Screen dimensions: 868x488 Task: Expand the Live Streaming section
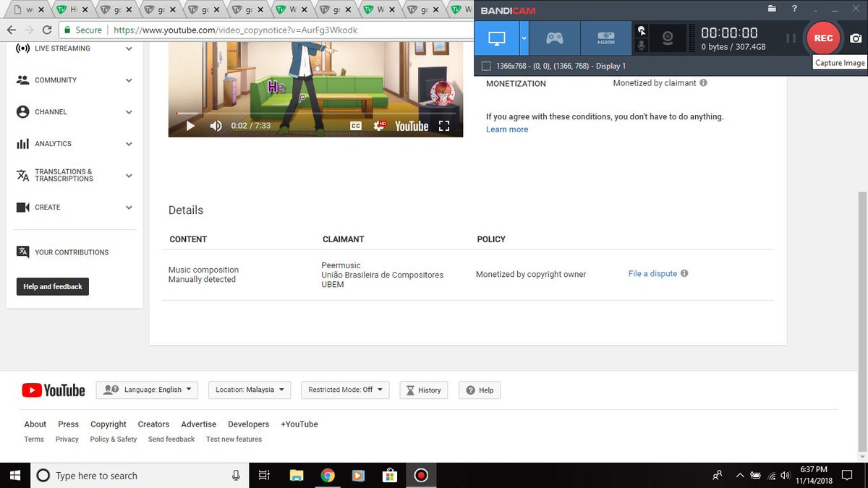click(x=129, y=48)
